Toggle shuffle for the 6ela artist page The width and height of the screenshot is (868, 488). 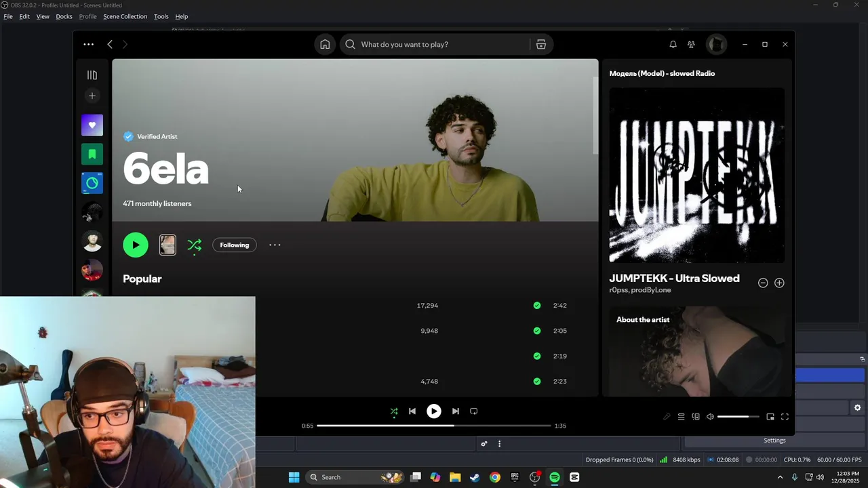coord(195,245)
